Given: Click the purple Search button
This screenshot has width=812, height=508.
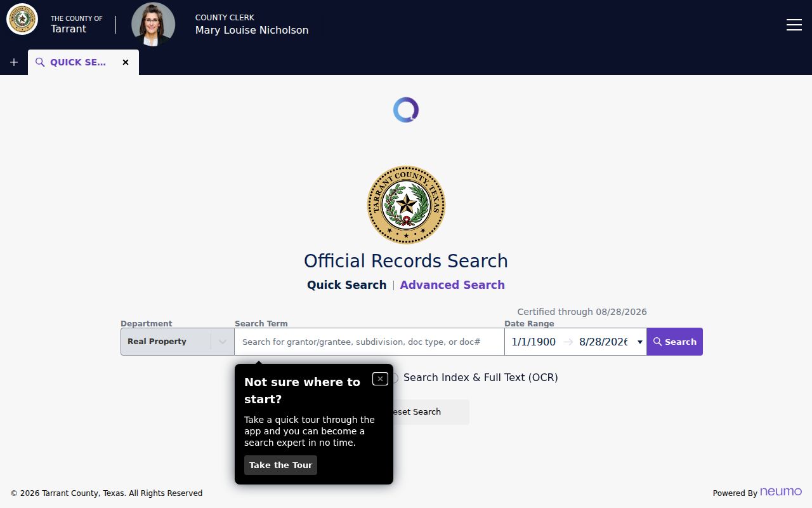Looking at the screenshot, I should tap(675, 342).
